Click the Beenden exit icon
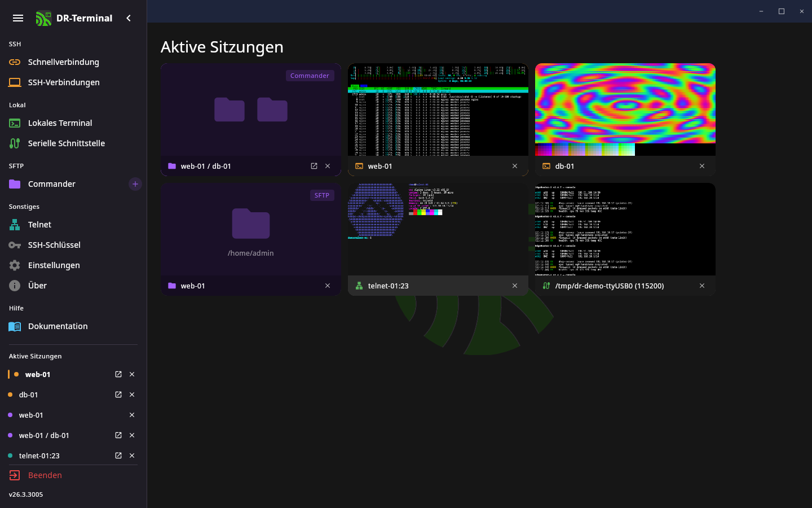Viewport: 812px width, 508px height. coord(15,475)
